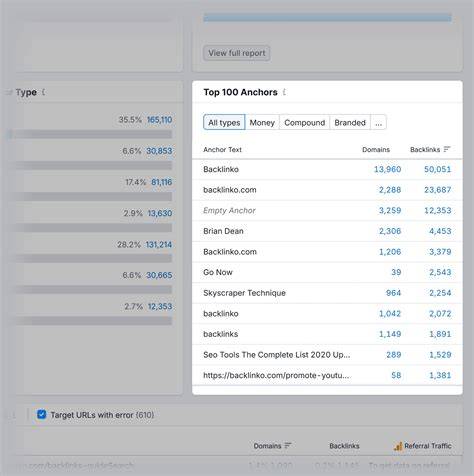The width and height of the screenshot is (474, 476).
Task: Click the info icon beside Type heading
Action: click(43, 92)
